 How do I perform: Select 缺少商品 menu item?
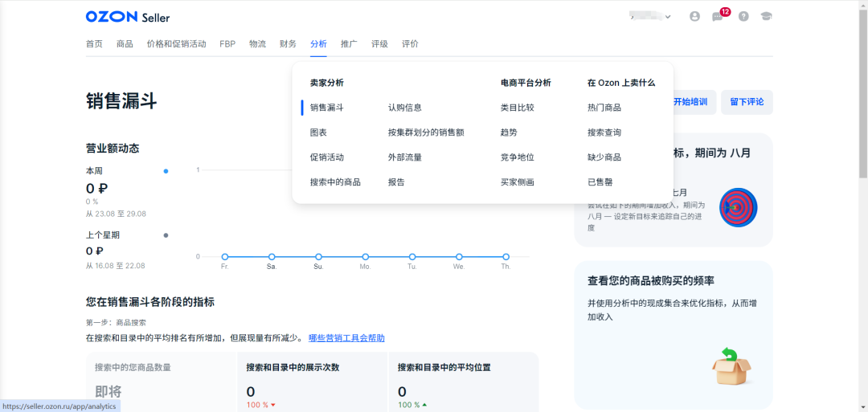[604, 157]
